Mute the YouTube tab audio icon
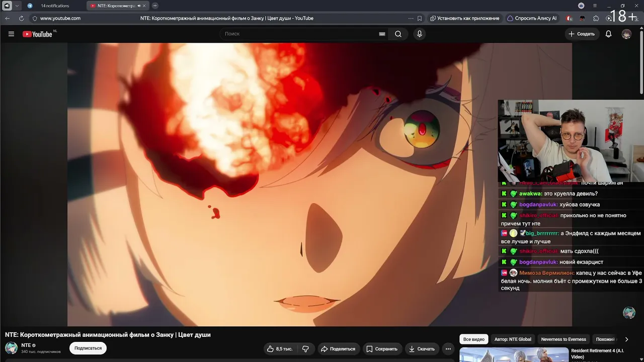 [139, 6]
